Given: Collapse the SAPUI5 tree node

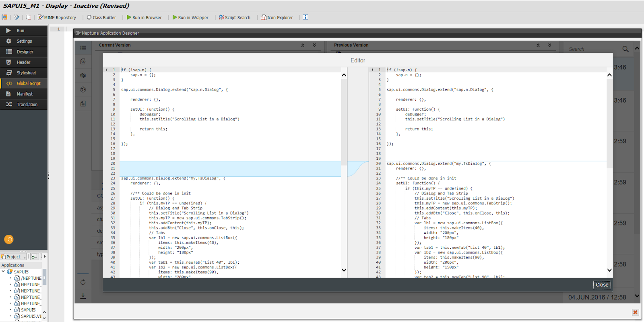Looking at the screenshot, I should (3, 272).
